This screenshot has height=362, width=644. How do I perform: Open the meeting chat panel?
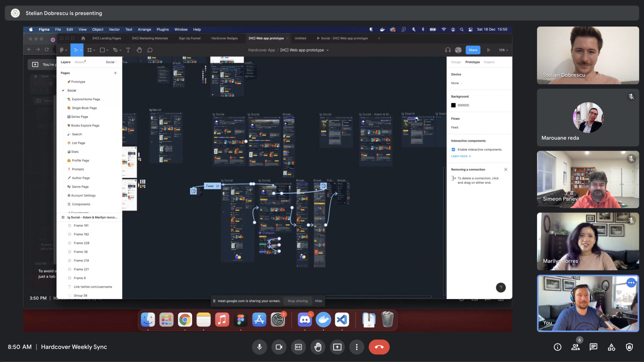coord(593,347)
